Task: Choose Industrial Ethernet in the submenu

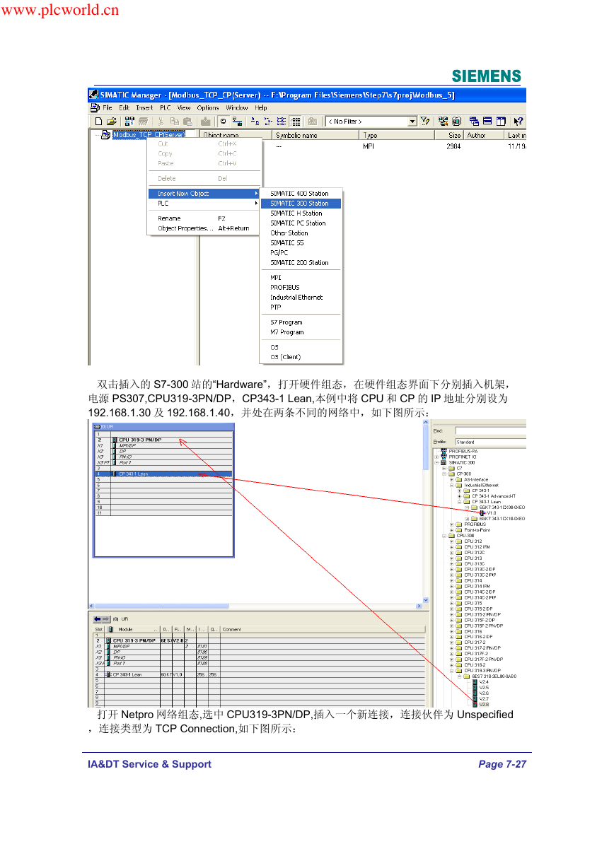Action: 301,298
